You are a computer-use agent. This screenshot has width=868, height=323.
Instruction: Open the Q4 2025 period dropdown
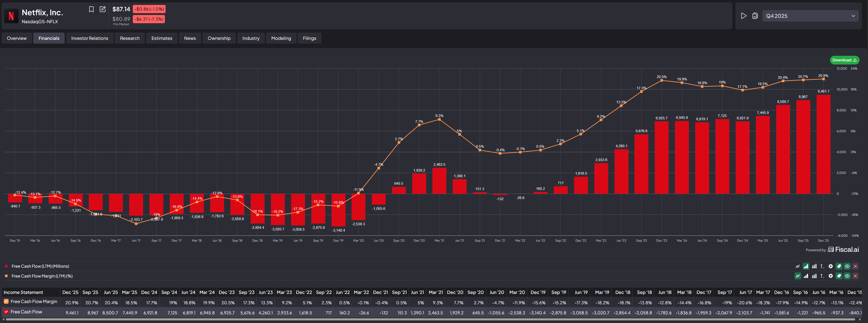click(x=810, y=16)
